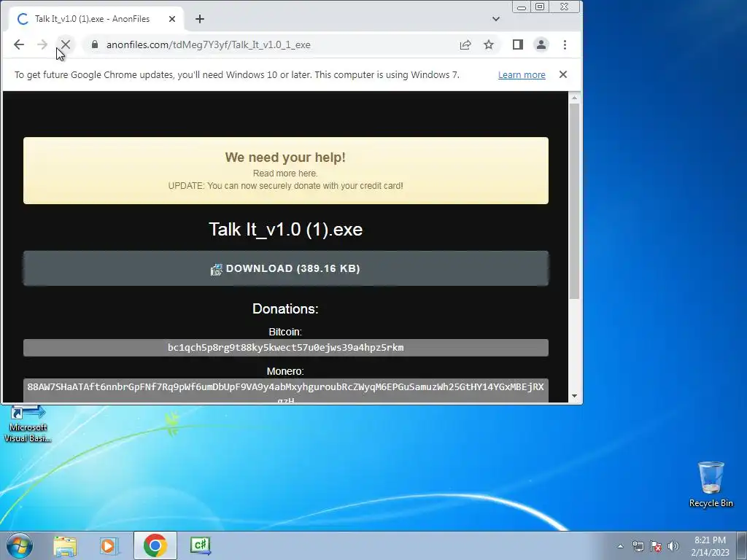Viewport: 747px width, 560px height.
Task: Click the address bar URL
Action: click(x=208, y=44)
